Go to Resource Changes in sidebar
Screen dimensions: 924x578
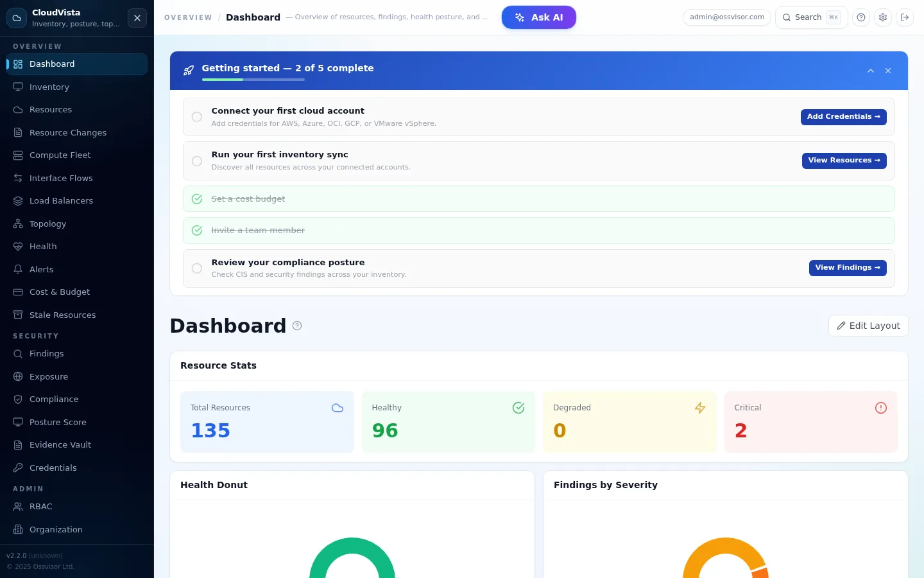pyautogui.click(x=77, y=132)
